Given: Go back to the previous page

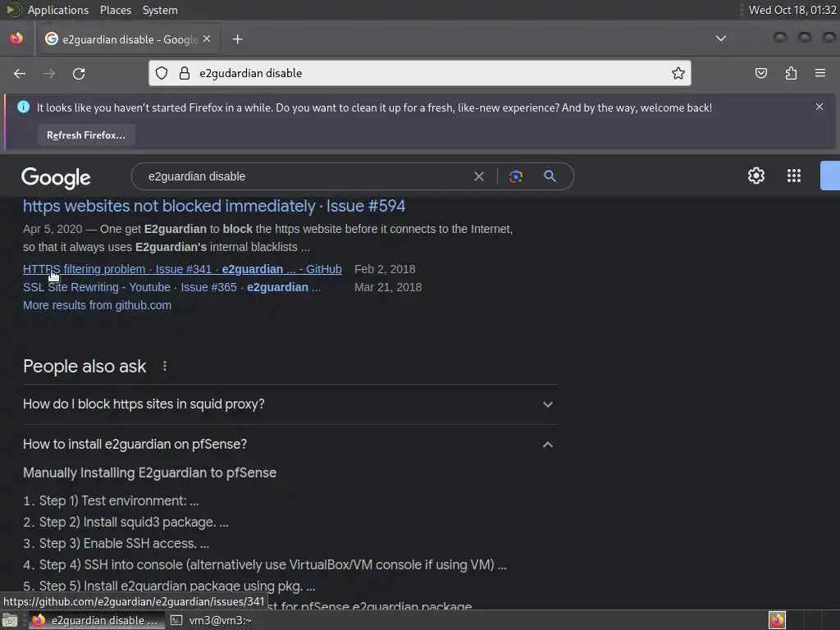Looking at the screenshot, I should point(20,73).
